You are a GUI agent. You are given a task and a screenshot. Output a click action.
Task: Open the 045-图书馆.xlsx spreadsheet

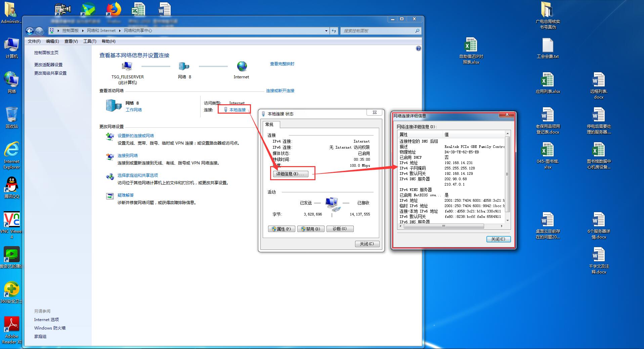[x=548, y=156]
